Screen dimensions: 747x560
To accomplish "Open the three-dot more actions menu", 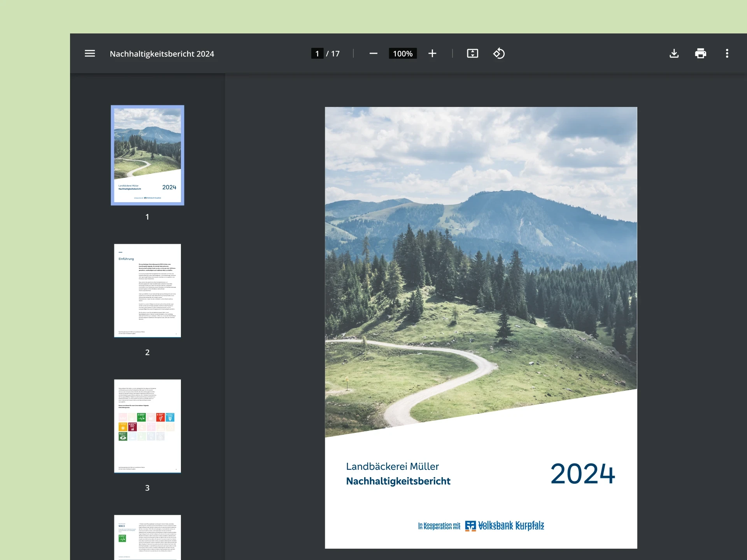I will (727, 53).
